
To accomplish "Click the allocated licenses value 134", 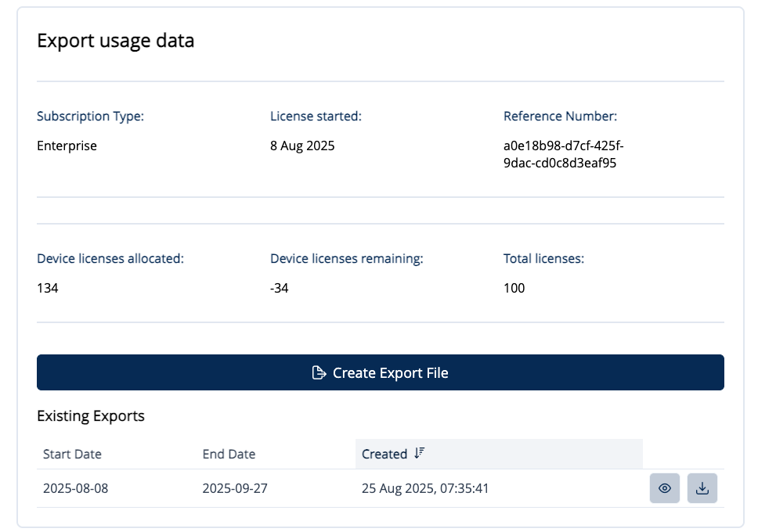I will pos(48,288).
